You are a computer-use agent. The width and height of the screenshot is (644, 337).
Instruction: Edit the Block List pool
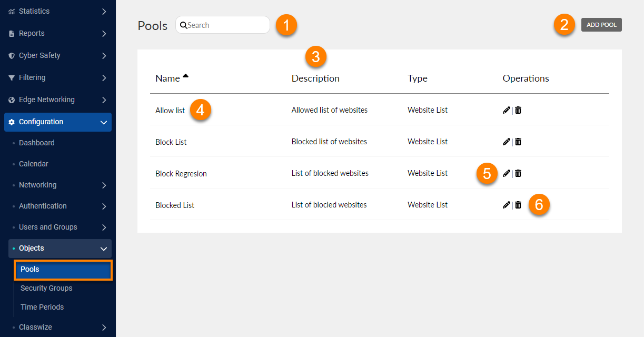coord(506,142)
